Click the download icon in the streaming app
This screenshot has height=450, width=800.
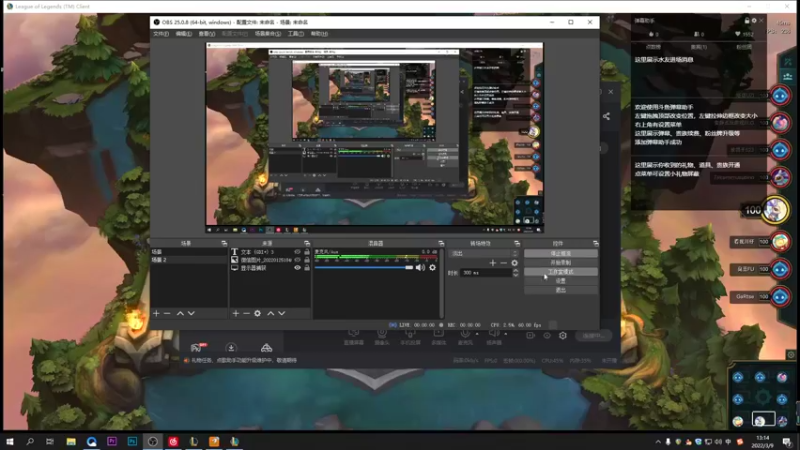pyautogui.click(x=231, y=348)
